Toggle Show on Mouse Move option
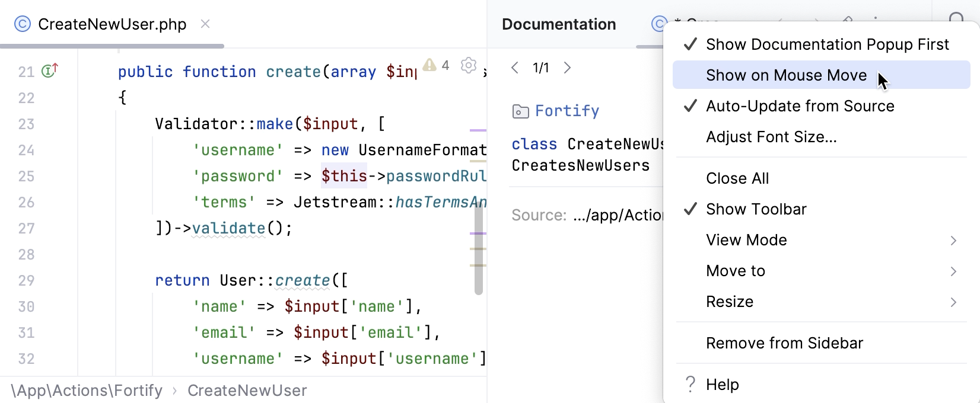 (x=822, y=75)
